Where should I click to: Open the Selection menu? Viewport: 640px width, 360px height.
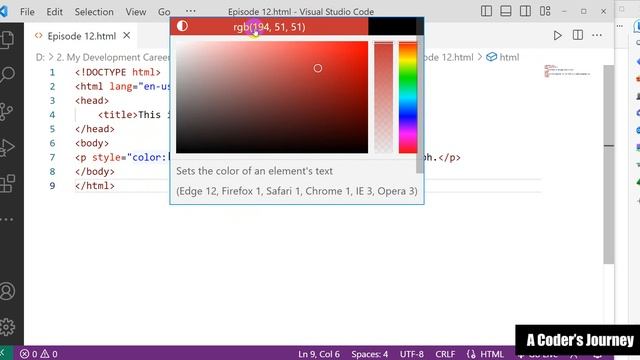(x=94, y=12)
